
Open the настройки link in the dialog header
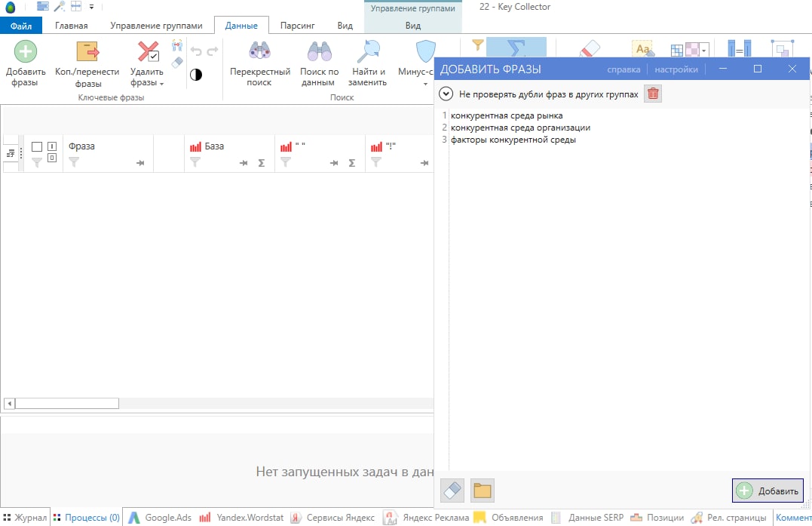676,69
